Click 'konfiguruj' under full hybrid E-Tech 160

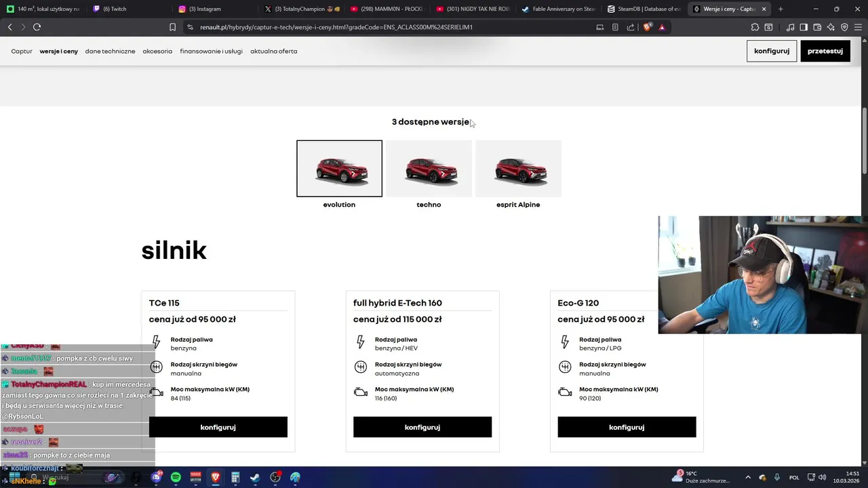[422, 427]
